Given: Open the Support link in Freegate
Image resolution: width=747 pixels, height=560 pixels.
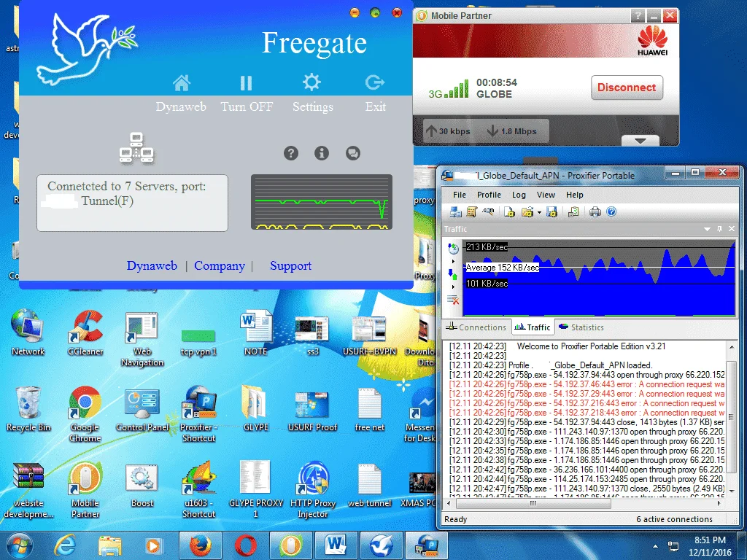Looking at the screenshot, I should click(290, 265).
